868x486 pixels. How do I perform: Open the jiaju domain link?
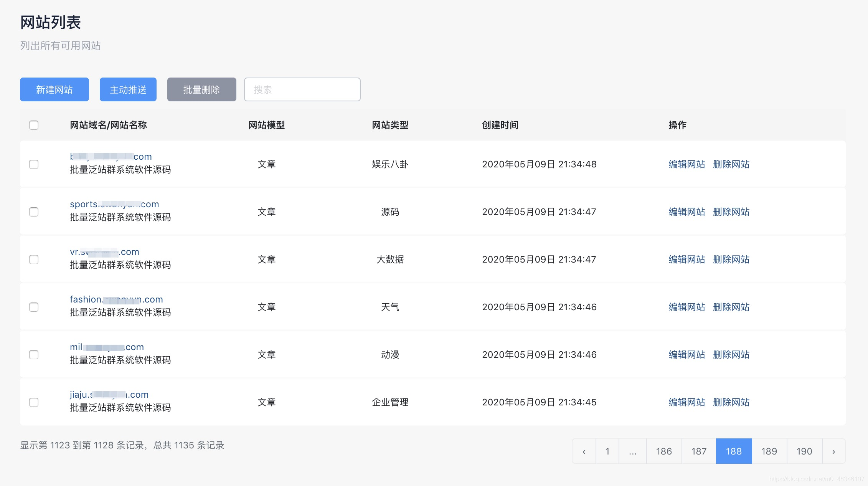pyautogui.click(x=109, y=395)
